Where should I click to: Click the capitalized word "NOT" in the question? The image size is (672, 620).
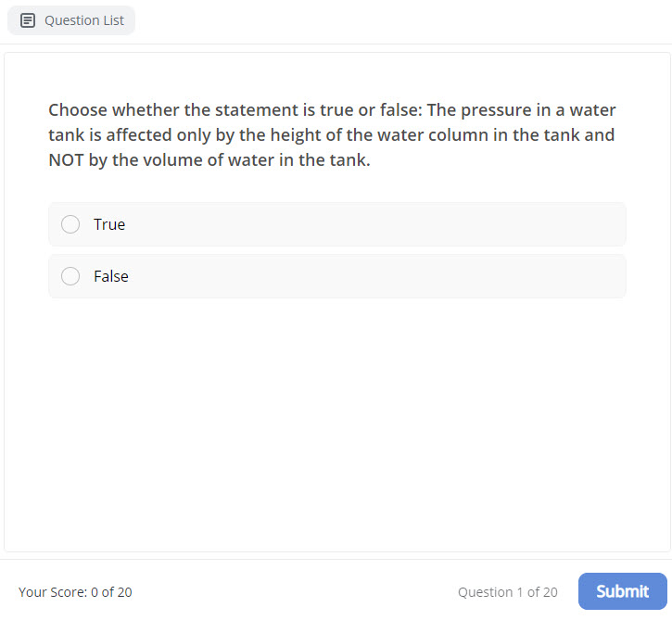67,160
